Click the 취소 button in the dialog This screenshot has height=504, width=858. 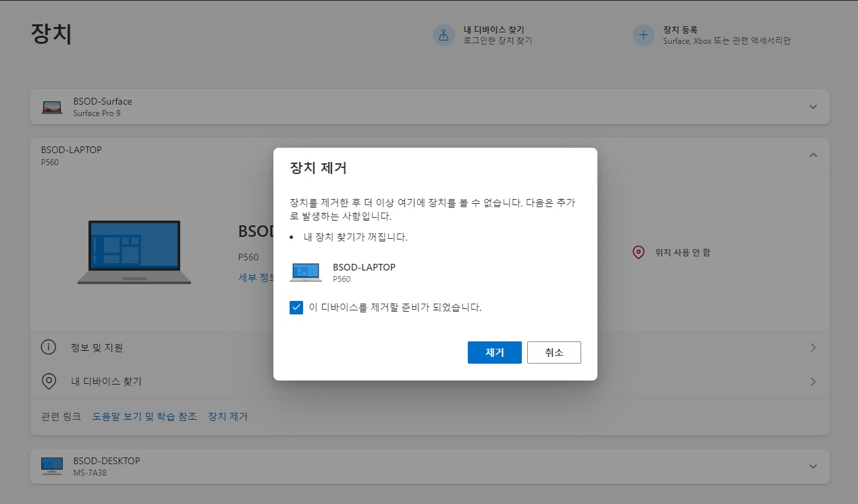pyautogui.click(x=554, y=352)
